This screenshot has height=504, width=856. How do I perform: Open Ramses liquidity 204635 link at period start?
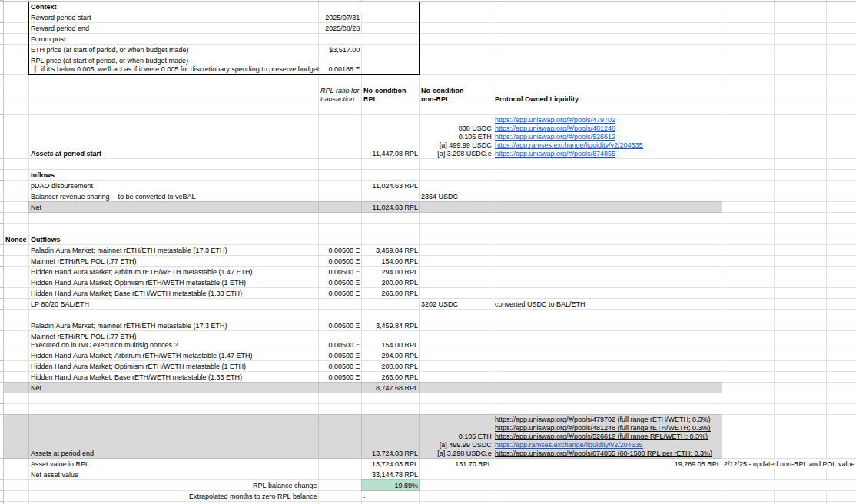coord(569,145)
